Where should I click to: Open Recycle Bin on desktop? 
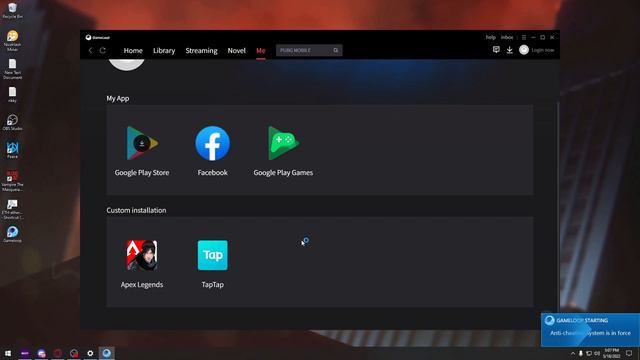click(12, 11)
